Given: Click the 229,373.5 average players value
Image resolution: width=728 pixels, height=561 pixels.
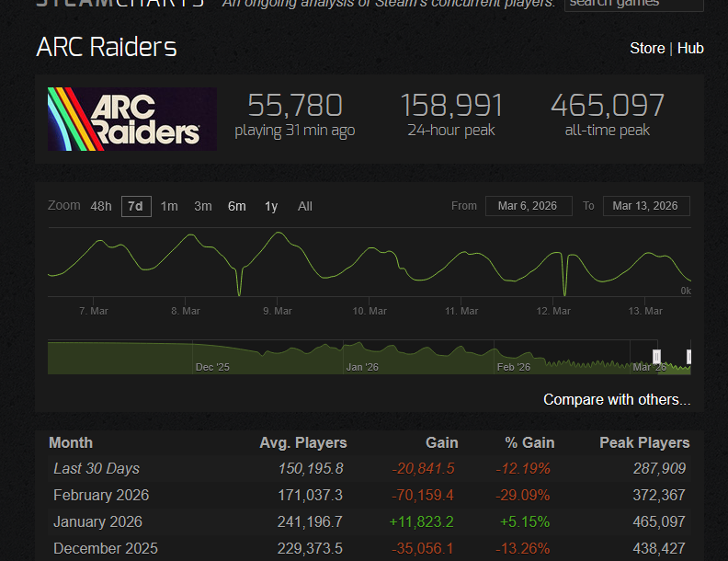Looking at the screenshot, I should coord(310,548).
